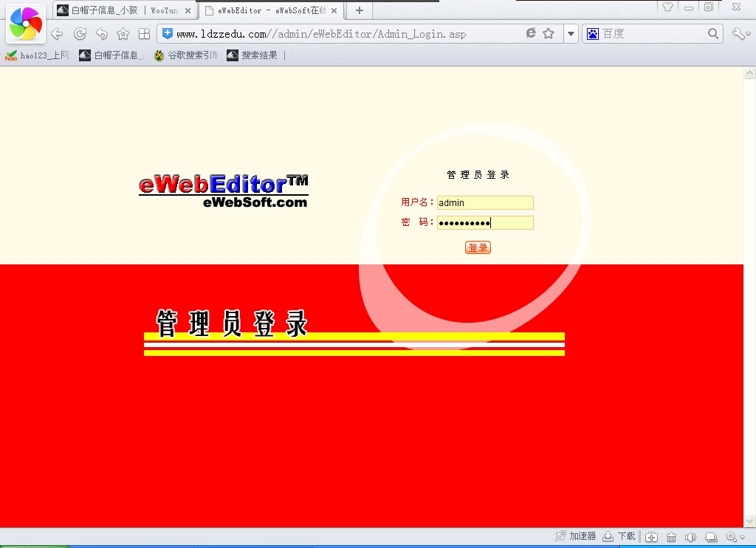Open the zoom magnifier dropdown in status bar
756x548 pixels.
point(735,536)
